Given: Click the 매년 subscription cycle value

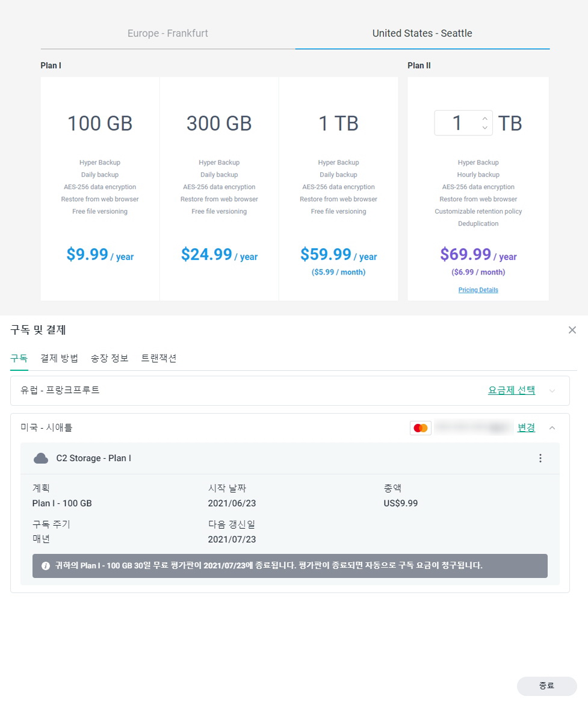Looking at the screenshot, I should tap(41, 539).
